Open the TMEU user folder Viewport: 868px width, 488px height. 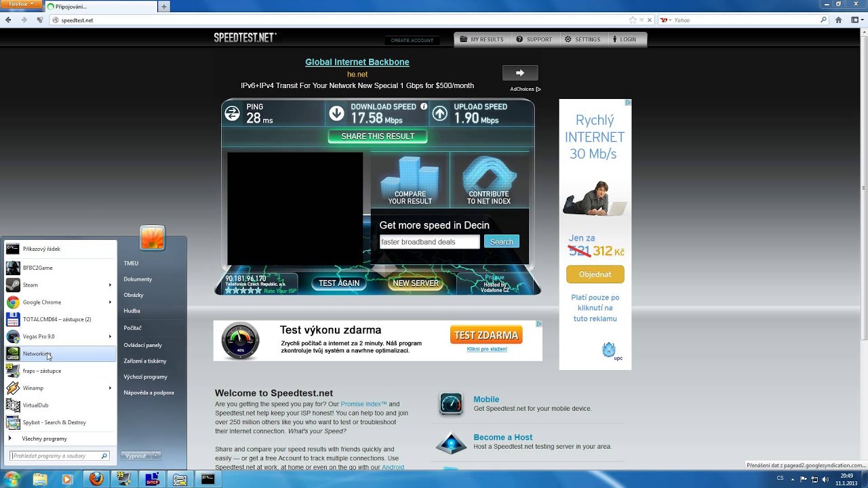coord(131,263)
